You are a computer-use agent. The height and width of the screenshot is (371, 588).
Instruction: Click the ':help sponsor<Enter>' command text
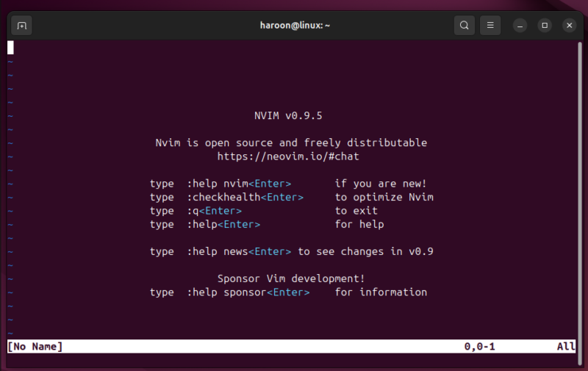point(248,292)
